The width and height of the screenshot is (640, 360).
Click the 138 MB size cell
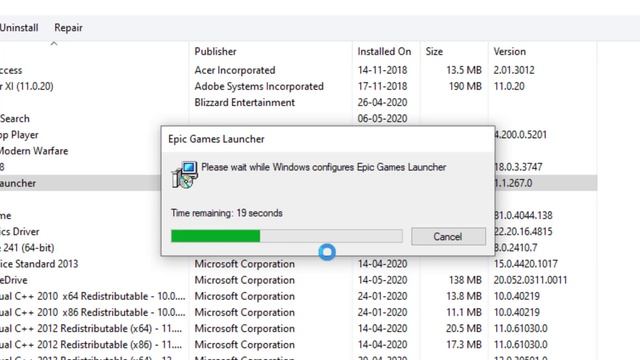tap(465, 280)
